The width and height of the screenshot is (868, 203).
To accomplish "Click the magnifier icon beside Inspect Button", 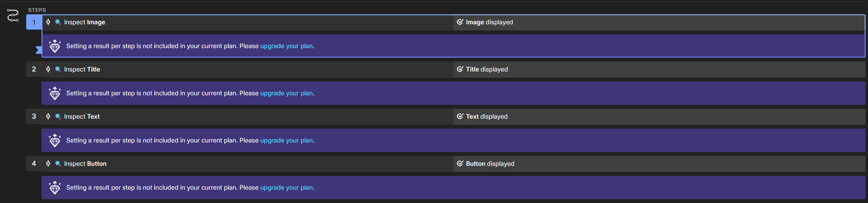I will tap(58, 163).
